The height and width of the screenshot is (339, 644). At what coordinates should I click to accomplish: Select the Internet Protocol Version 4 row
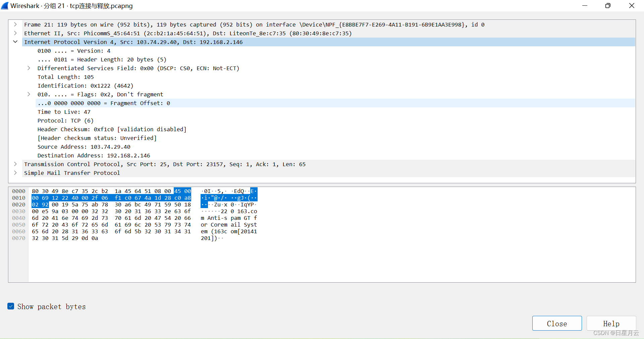329,42
